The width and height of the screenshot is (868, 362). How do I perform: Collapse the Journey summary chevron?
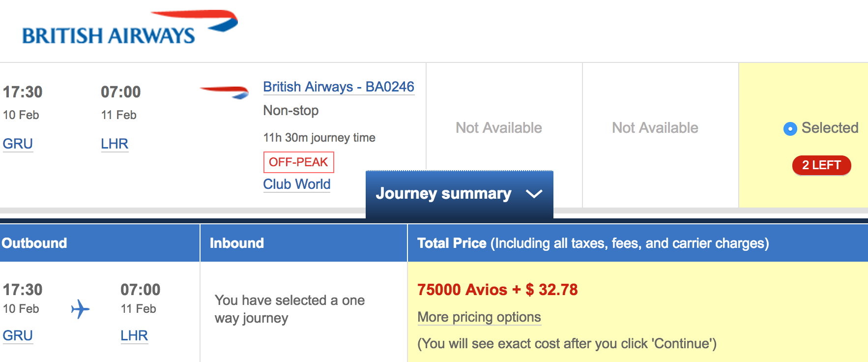[534, 194]
